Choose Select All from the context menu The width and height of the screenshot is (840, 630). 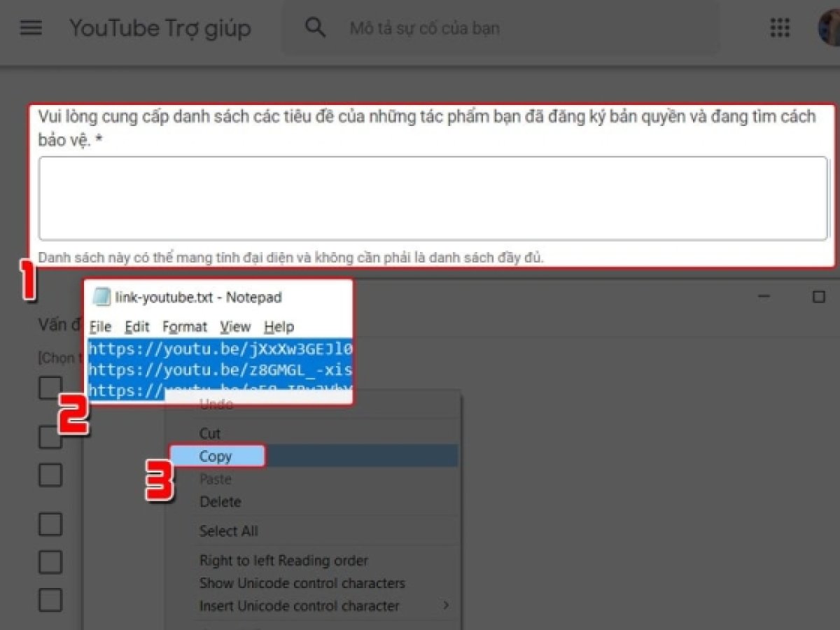311,531
